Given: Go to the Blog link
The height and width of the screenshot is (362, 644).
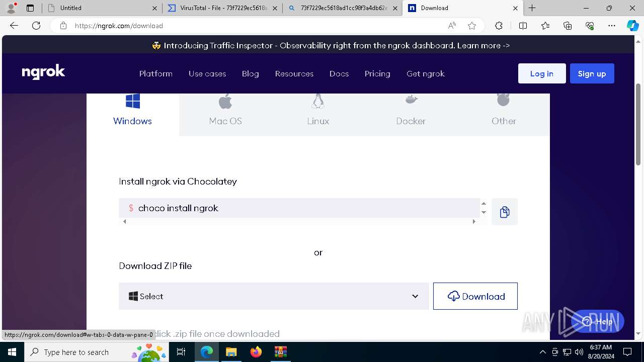Looking at the screenshot, I should tap(251, 73).
